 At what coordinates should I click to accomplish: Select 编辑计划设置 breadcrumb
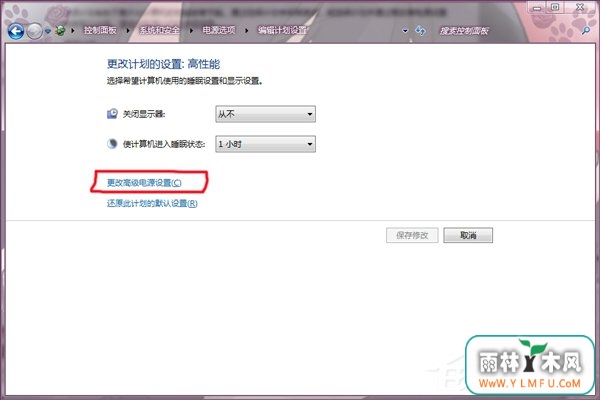click(x=282, y=30)
